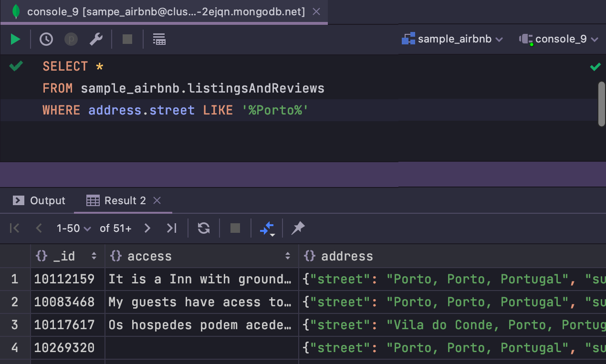Viewport: 606px width, 364px height.
Task: Click the sort arrows on the _id column
Action: 94,256
